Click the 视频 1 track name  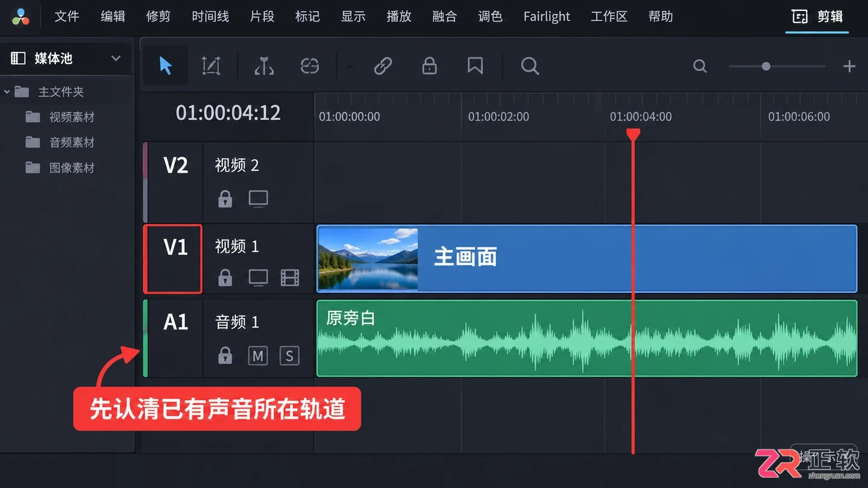tap(237, 246)
